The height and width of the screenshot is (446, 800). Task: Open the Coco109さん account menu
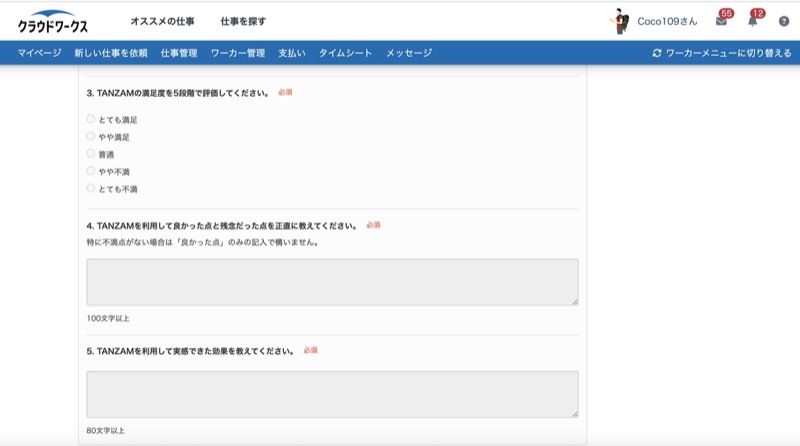pos(667,21)
